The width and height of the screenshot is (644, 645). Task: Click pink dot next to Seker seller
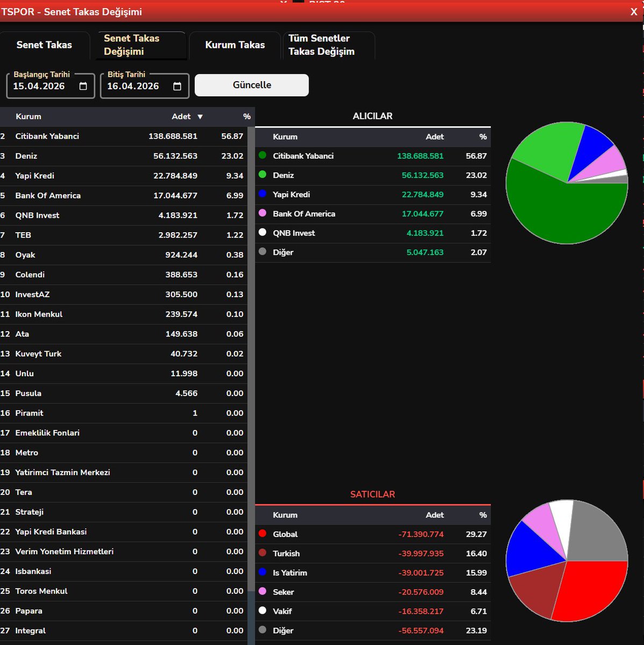[x=262, y=591]
